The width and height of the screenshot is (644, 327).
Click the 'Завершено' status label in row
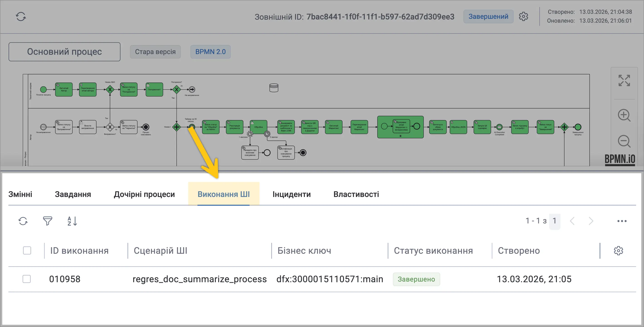point(416,279)
